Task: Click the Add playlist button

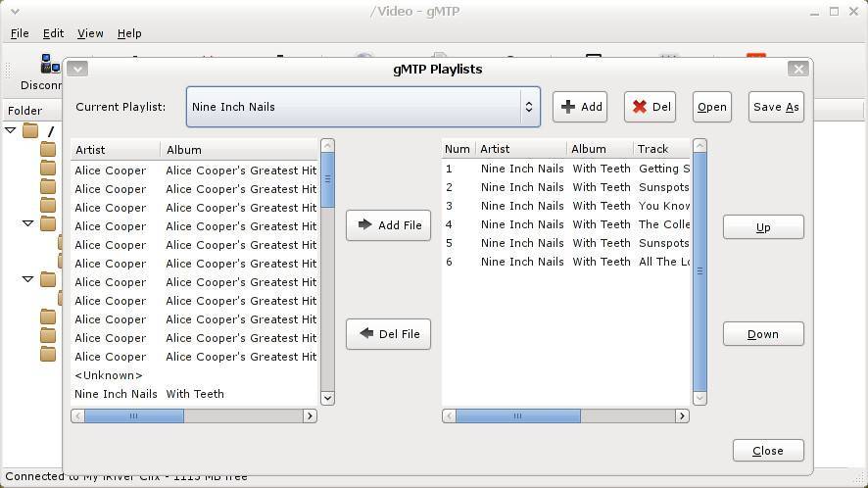Action: tap(580, 107)
